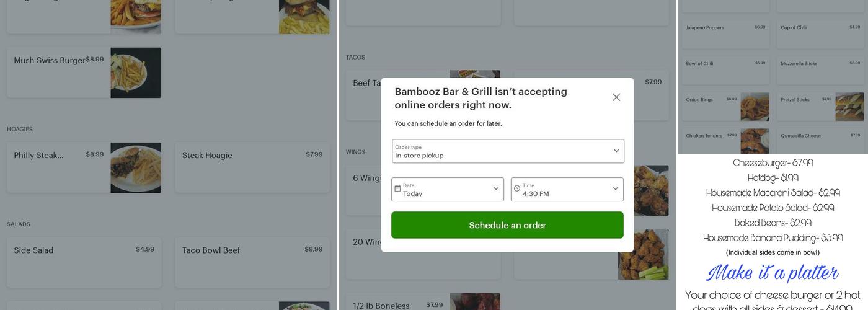Choose the Steak Hoagie menu item

pos(252,168)
